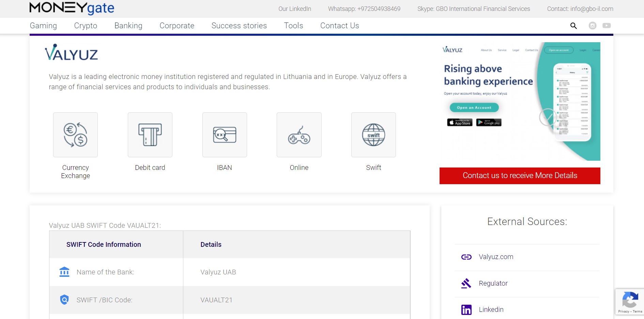Image resolution: width=644 pixels, height=319 pixels.
Task: Open the Crypto menu
Action: pyautogui.click(x=86, y=26)
